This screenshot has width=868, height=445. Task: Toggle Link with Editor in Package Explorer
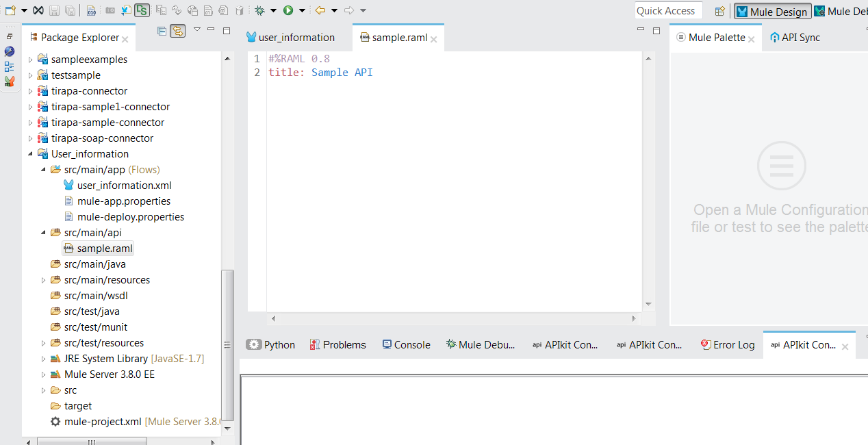[x=177, y=31]
